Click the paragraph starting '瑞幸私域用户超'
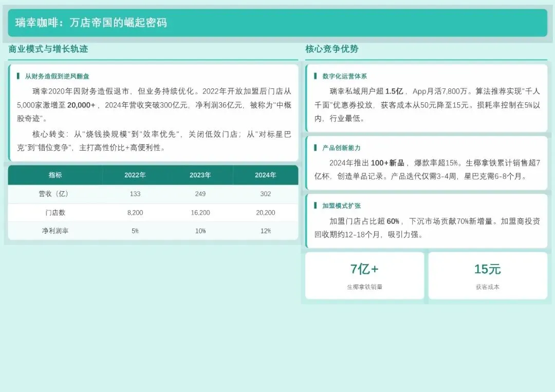This screenshot has width=555, height=392. tap(427, 105)
